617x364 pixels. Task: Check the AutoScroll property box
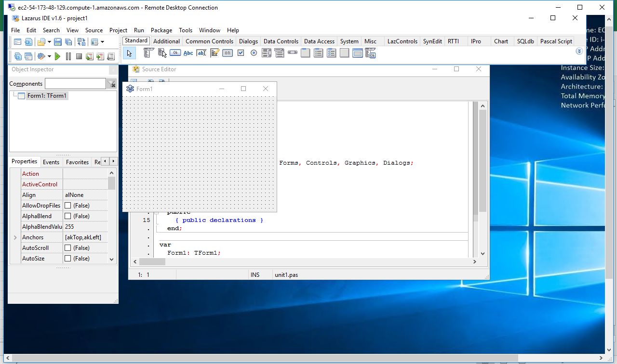[x=68, y=248]
